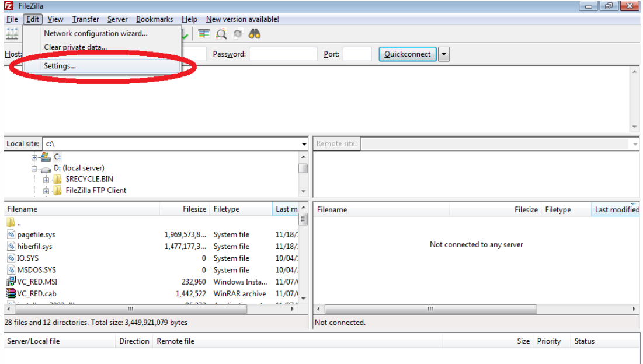Viewport: 643px width, 364px height.
Task: Sort local list by Filename column
Action: click(82, 209)
